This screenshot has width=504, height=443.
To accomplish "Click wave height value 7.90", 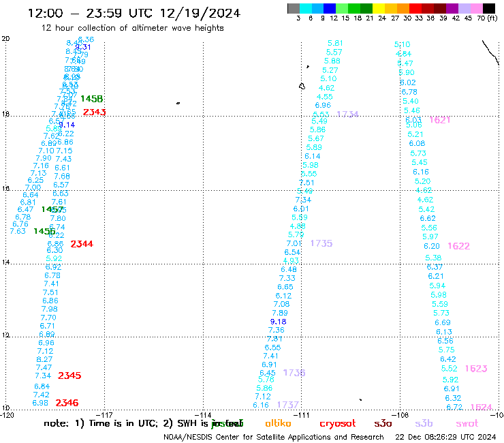I will pyautogui.click(x=44, y=158).
